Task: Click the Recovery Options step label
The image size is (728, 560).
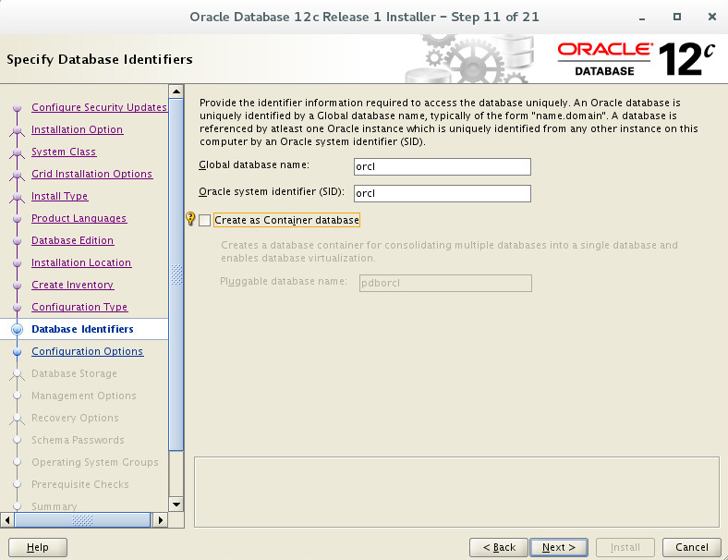Action: point(75,418)
